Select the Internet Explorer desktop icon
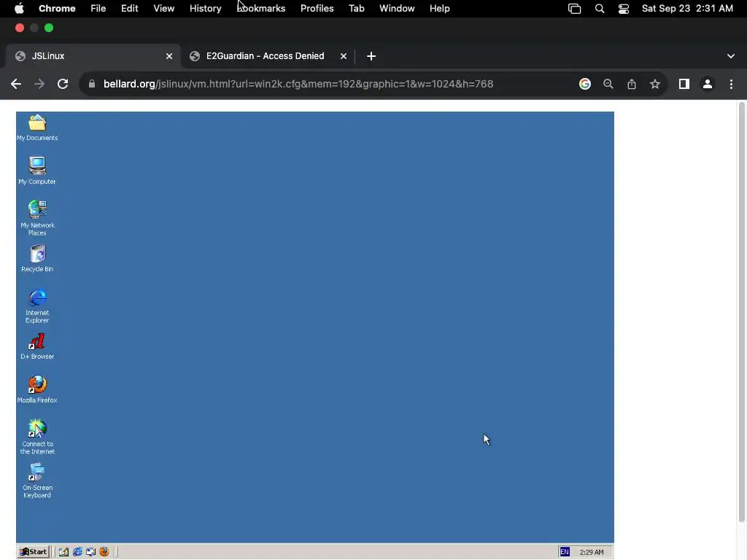747x560 pixels. coord(37,306)
